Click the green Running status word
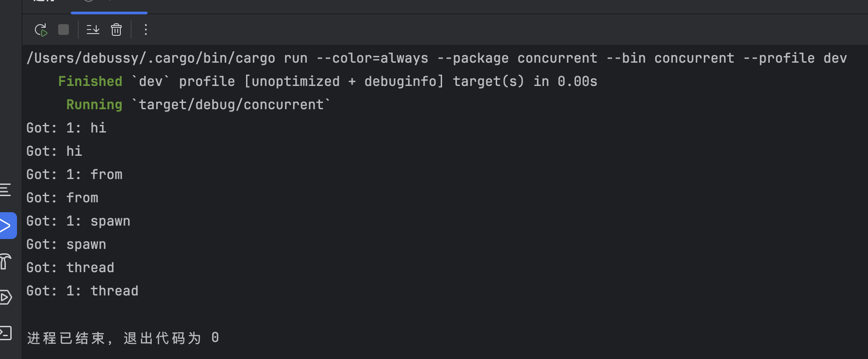The height and width of the screenshot is (359, 868). (94, 105)
